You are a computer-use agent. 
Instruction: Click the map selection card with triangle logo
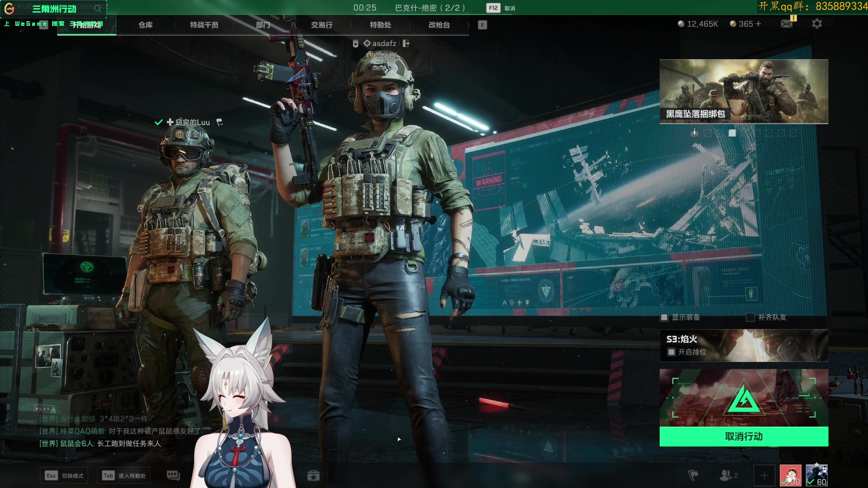coord(744,398)
